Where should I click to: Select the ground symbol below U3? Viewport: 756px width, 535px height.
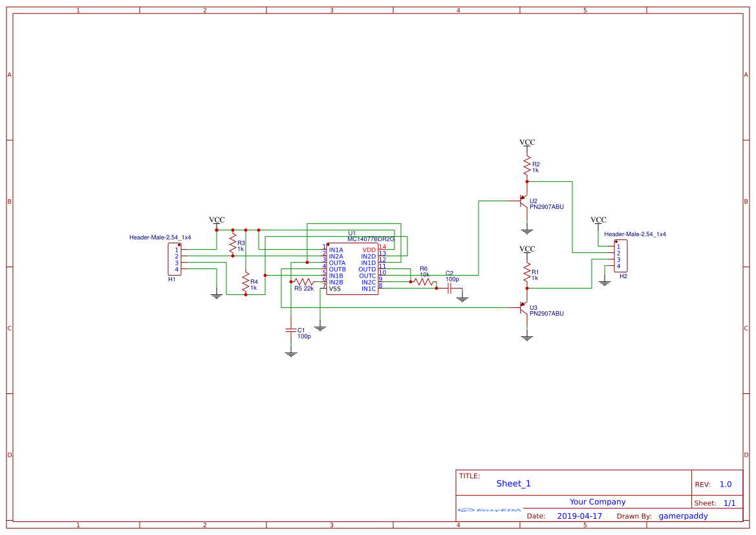click(x=527, y=336)
